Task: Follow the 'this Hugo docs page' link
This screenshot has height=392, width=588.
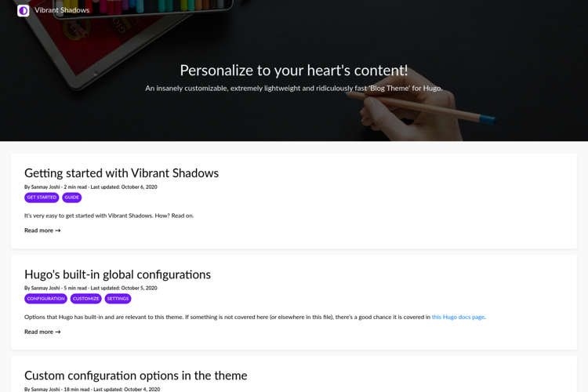Action: point(458,318)
